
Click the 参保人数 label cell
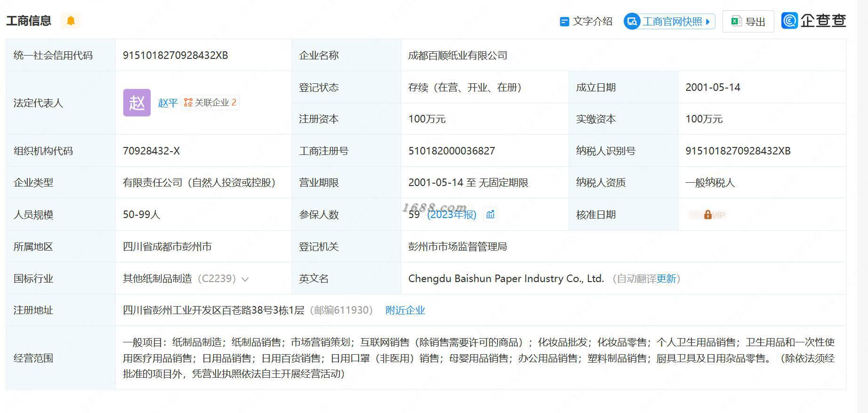346,215
